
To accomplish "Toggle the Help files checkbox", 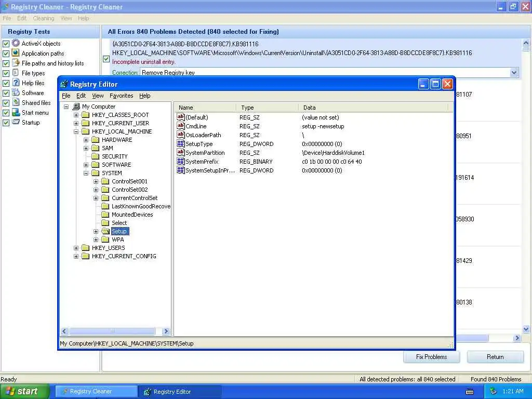I will coord(6,83).
